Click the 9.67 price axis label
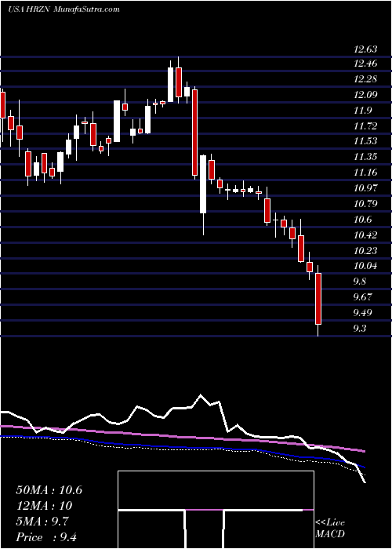 tap(363, 297)
